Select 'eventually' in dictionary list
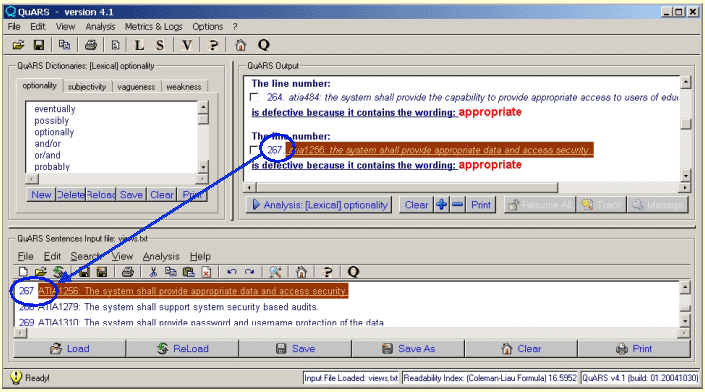This screenshot has height=392, width=705. [55, 109]
